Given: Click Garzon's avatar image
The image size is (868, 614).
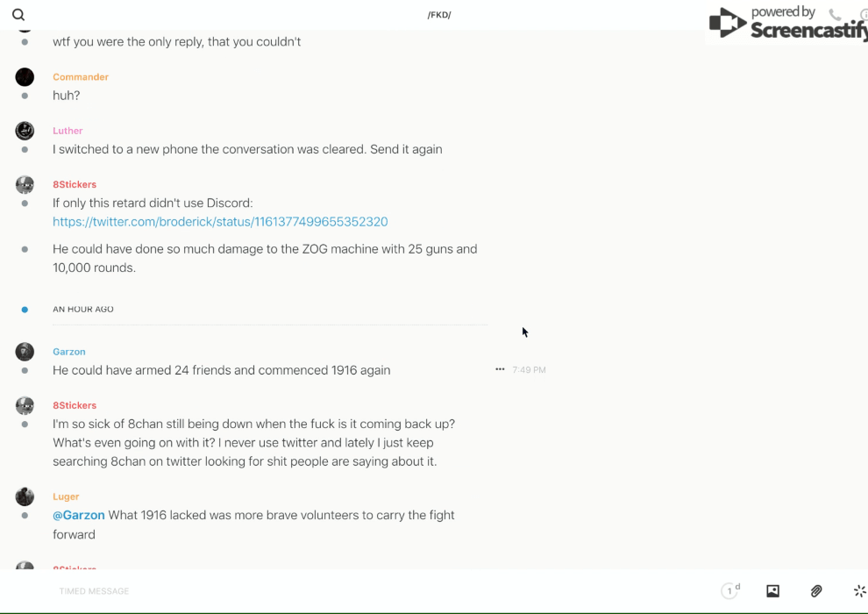Looking at the screenshot, I should pyautogui.click(x=25, y=352).
